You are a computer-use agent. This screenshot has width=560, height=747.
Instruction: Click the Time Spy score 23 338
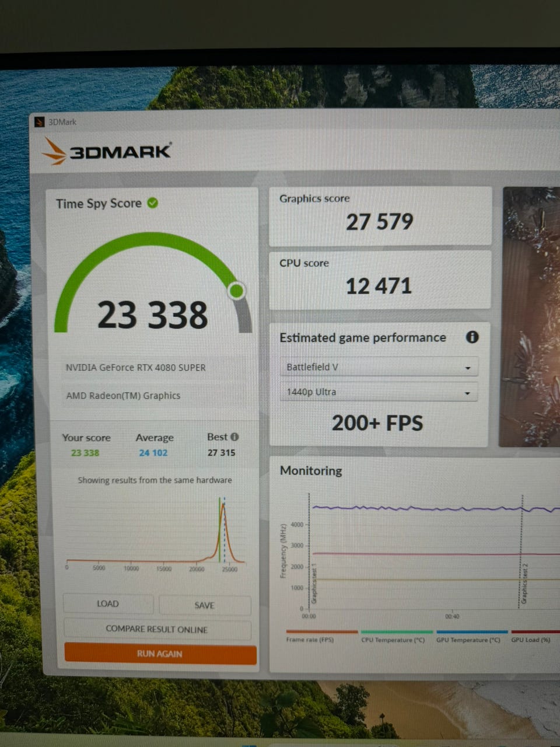pyautogui.click(x=152, y=315)
